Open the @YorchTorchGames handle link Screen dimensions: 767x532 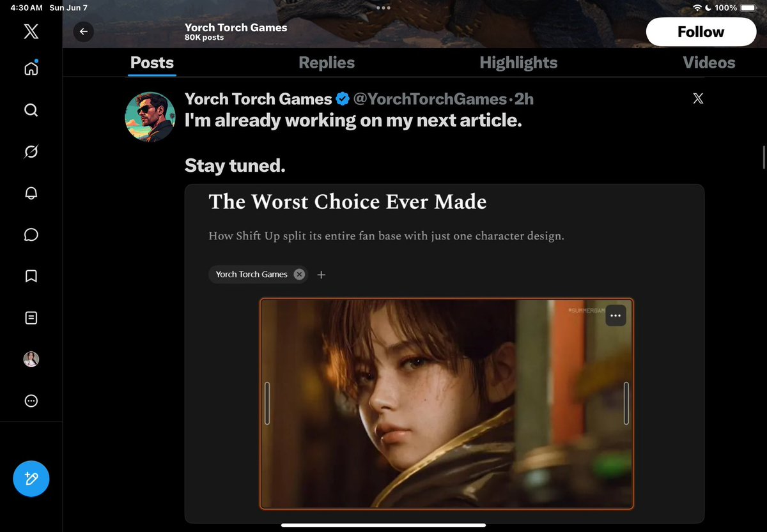tap(430, 99)
